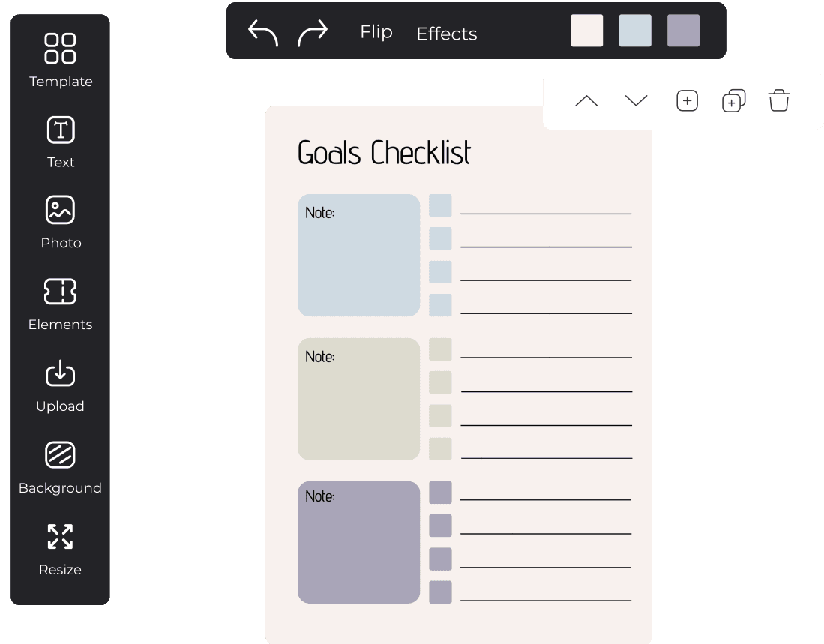Screen dimensions: 824x644
Task: Check the second blue checkbox
Action: pos(440,238)
